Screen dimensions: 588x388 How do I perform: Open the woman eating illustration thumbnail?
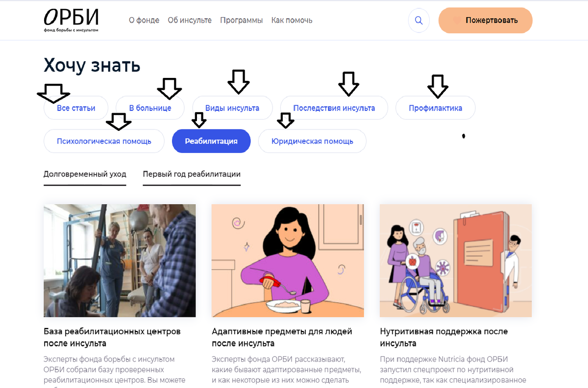[x=288, y=261]
